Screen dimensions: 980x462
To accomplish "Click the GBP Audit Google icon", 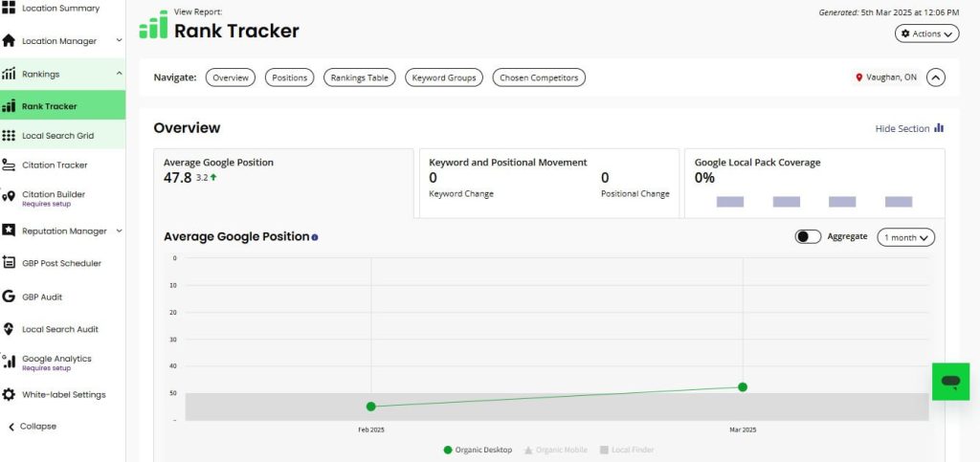I will click(x=9, y=297).
